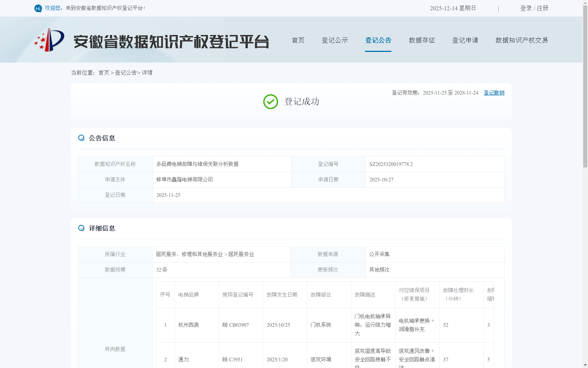588x368 pixels.
Task: Open the 首页 navigation tab
Action: (298, 40)
